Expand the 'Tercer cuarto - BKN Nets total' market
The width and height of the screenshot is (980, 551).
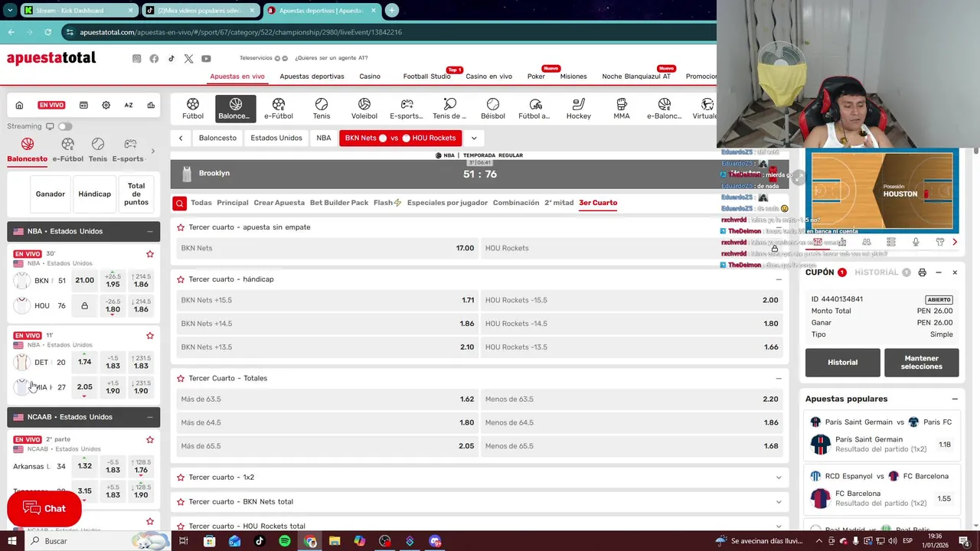[x=779, y=502]
